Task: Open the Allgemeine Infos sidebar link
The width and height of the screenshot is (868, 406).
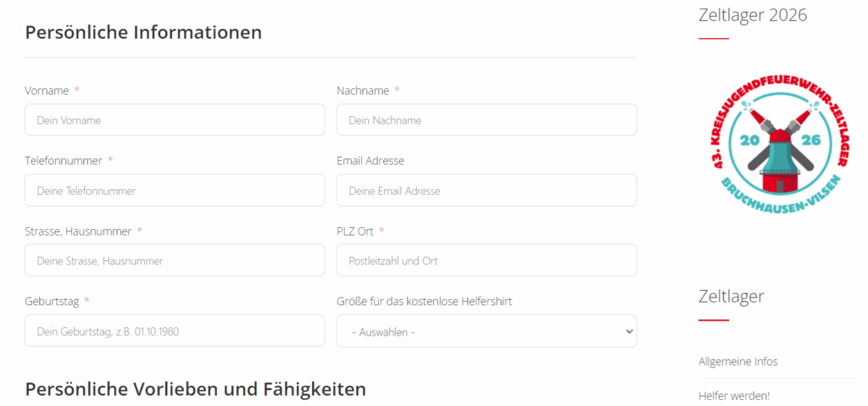Action: pos(738,362)
